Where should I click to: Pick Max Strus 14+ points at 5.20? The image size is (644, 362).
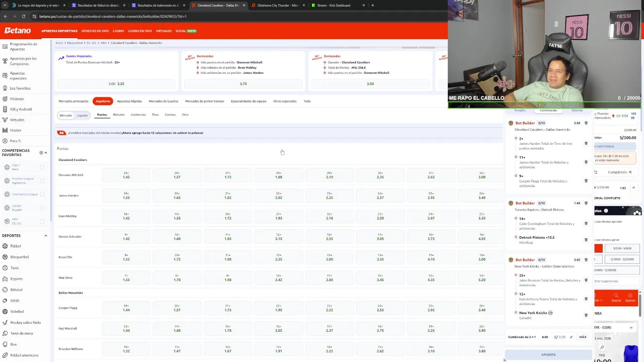coord(482,278)
